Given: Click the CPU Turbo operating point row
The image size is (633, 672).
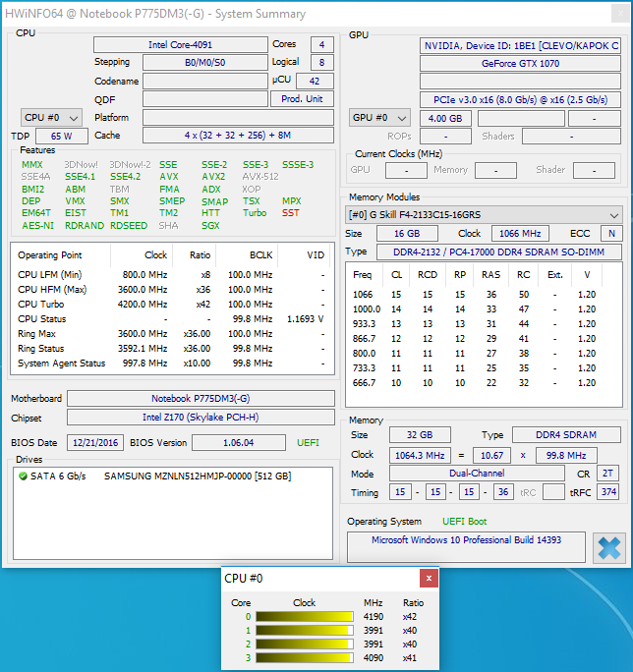Looking at the screenshot, I should pos(172,305).
